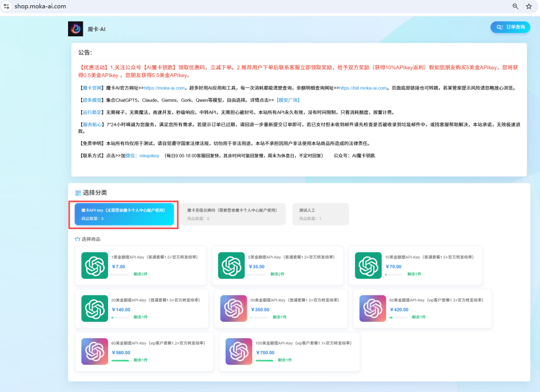540x392 pixels.
Task: Bookmark this page with the star icon
Action: coord(529,6)
